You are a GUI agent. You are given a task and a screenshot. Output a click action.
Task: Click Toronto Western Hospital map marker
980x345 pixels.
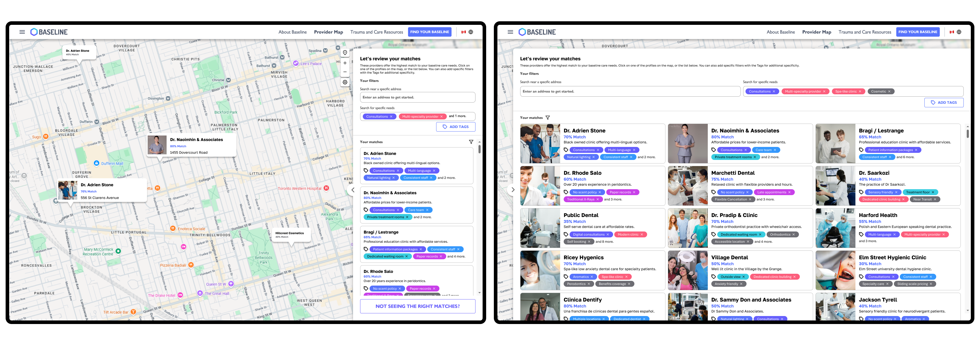(x=326, y=188)
